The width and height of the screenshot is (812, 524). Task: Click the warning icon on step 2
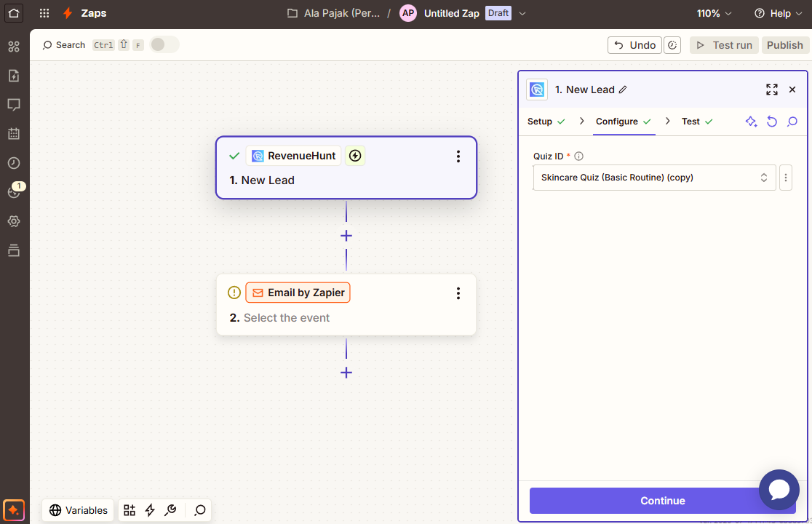coord(234,293)
